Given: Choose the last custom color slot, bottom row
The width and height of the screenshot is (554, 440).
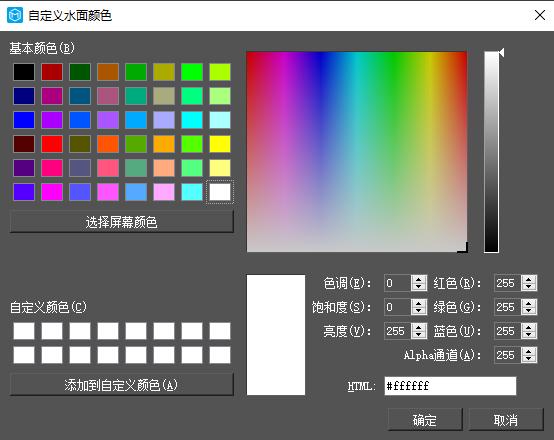Looking at the screenshot, I should pyautogui.click(x=220, y=355).
